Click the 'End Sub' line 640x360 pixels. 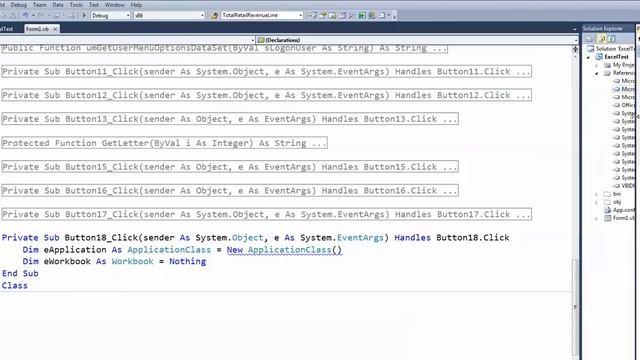[x=20, y=273]
